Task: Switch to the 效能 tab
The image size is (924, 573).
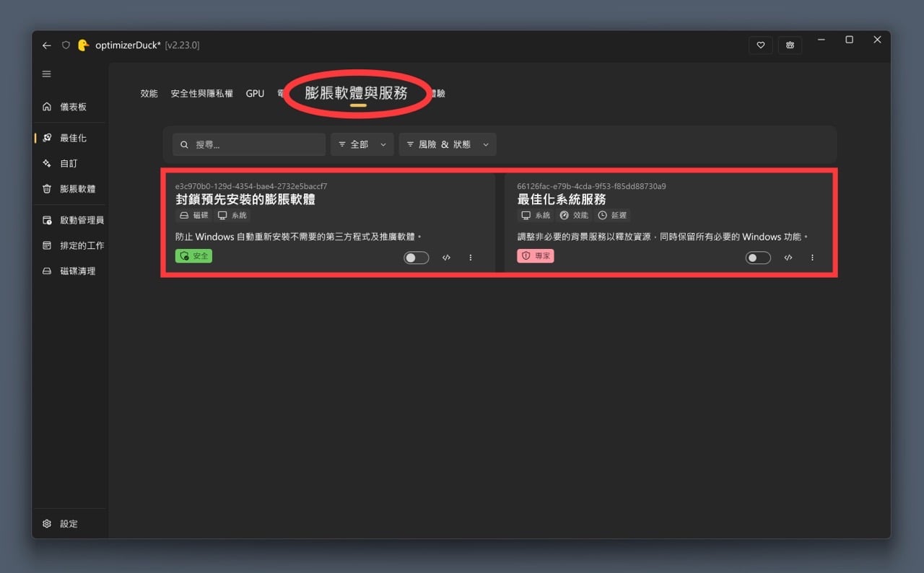Action: [149, 94]
